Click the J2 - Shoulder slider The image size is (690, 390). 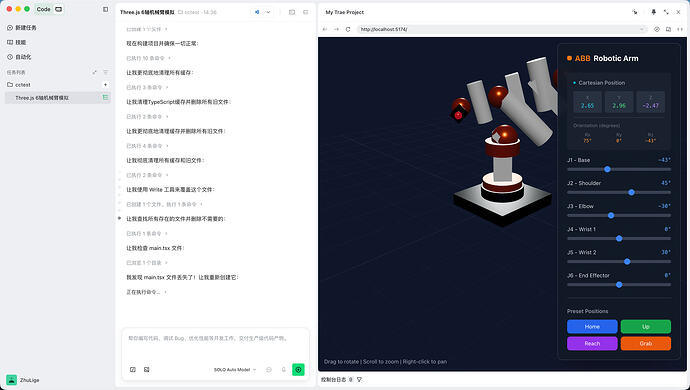(619, 192)
